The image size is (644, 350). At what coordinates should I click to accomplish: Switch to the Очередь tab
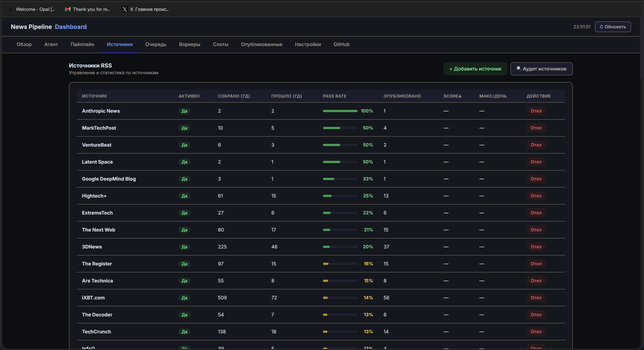point(155,44)
